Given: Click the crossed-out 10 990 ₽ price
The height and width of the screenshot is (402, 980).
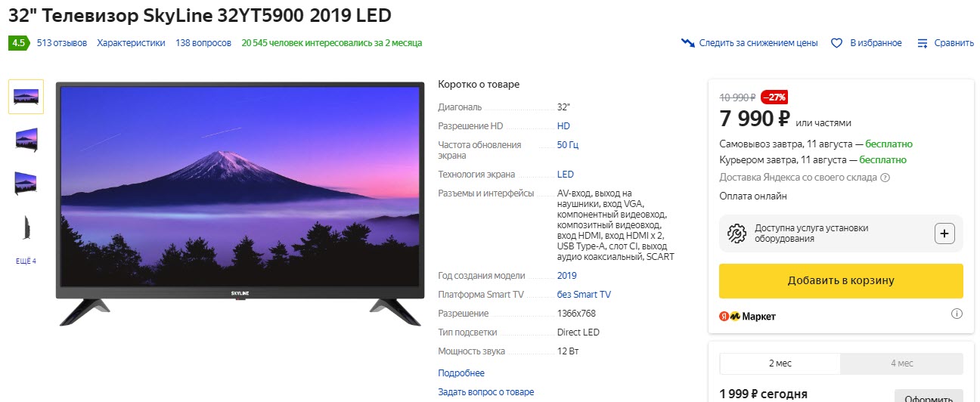Looking at the screenshot, I should (x=738, y=97).
